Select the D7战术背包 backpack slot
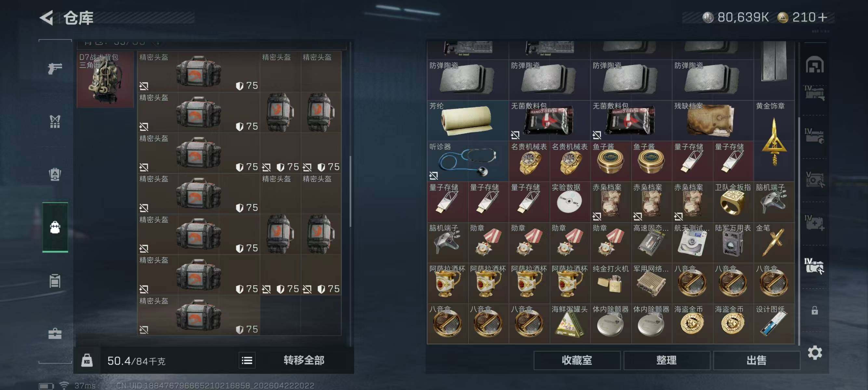Viewport: 868px width, 390px height. (105, 80)
